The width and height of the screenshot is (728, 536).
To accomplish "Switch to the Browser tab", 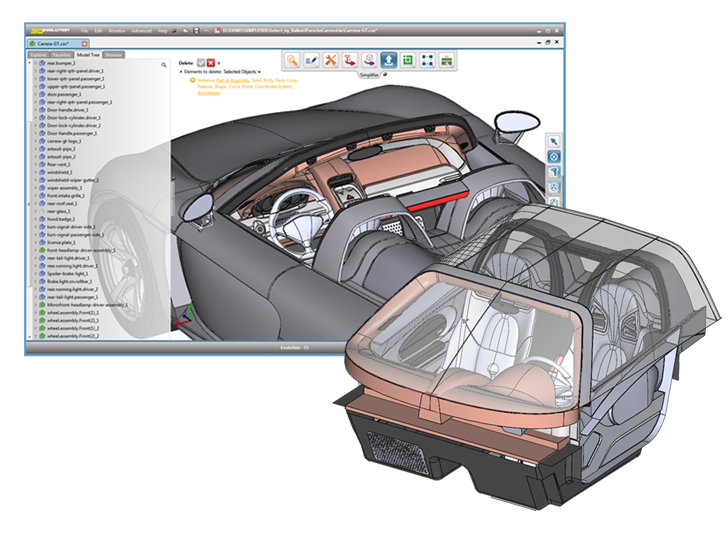I will 113,55.
